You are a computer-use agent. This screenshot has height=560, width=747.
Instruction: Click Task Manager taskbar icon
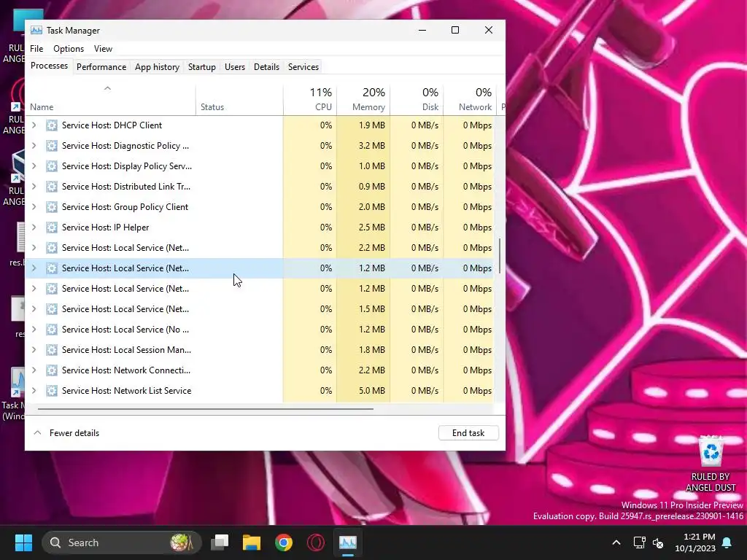coord(348,542)
